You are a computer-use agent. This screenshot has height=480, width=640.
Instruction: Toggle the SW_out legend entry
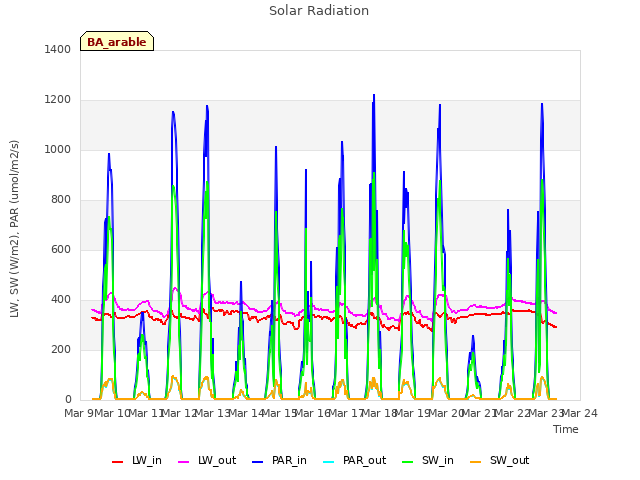coord(500,461)
